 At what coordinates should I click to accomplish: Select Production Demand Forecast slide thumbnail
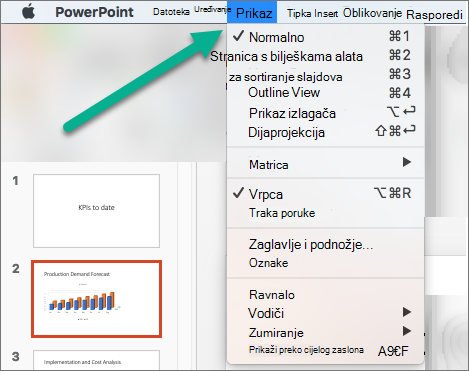coord(96,299)
